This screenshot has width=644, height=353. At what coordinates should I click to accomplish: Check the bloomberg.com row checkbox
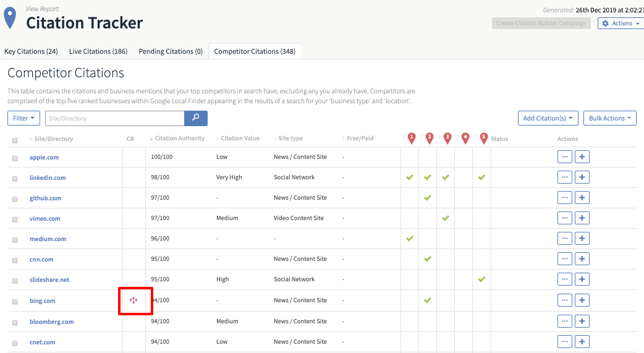[x=15, y=323]
